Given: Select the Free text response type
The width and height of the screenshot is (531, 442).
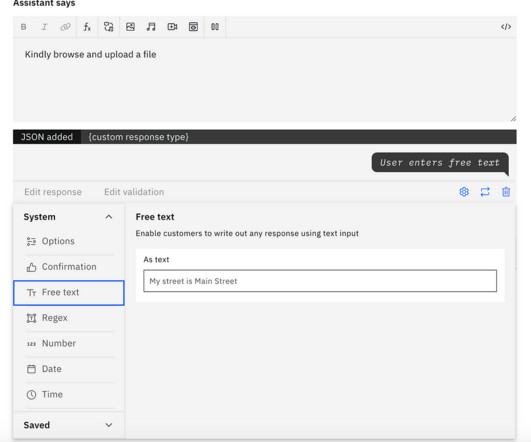Looking at the screenshot, I should (69, 293).
